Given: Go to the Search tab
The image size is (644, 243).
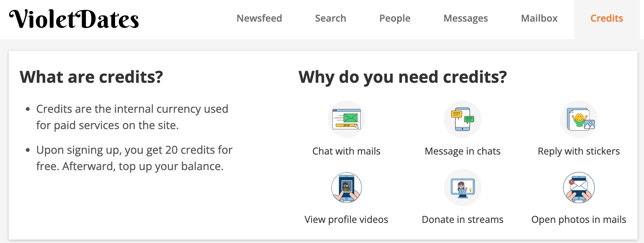Looking at the screenshot, I should click(330, 18).
